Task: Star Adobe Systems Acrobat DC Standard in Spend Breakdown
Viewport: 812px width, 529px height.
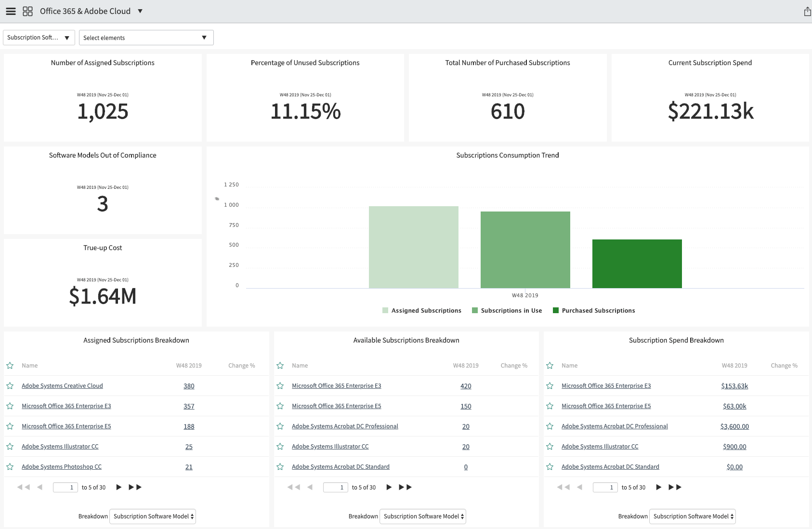Action: (550, 467)
